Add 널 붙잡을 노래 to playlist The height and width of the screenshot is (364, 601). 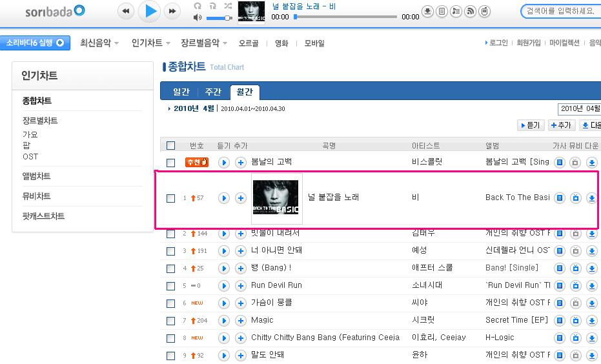pos(241,198)
